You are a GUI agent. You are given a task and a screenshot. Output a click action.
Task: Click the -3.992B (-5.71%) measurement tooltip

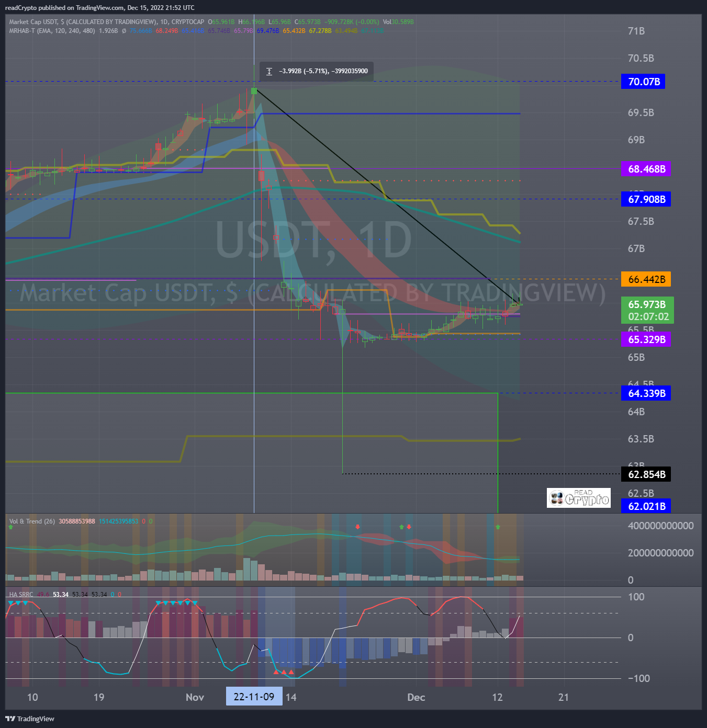(x=317, y=71)
